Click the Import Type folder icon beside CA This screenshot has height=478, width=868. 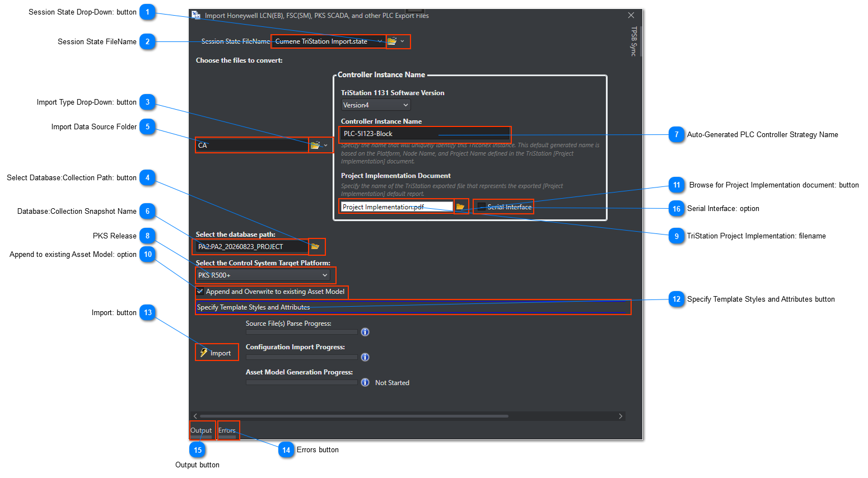(x=315, y=146)
